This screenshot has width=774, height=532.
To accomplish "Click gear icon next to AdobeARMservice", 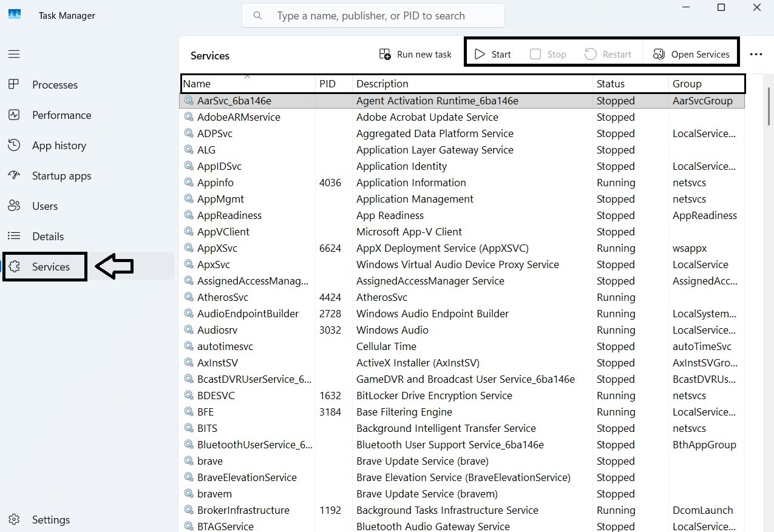I will click(x=189, y=117).
